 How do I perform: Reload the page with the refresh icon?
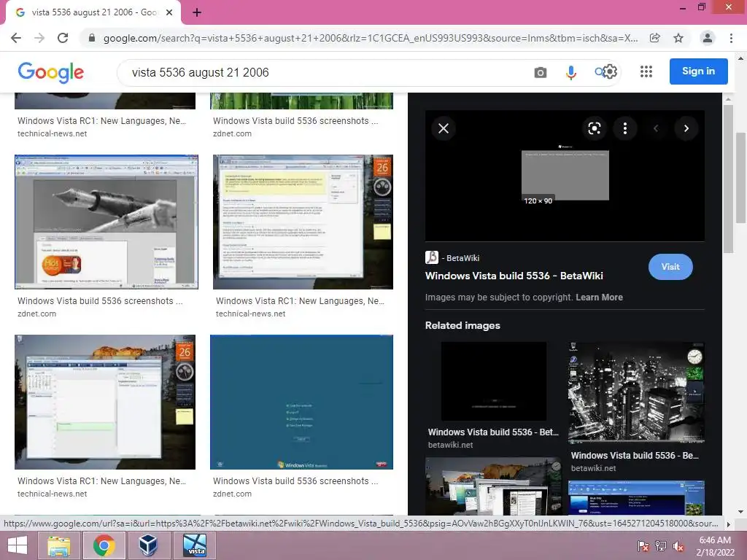(63, 38)
